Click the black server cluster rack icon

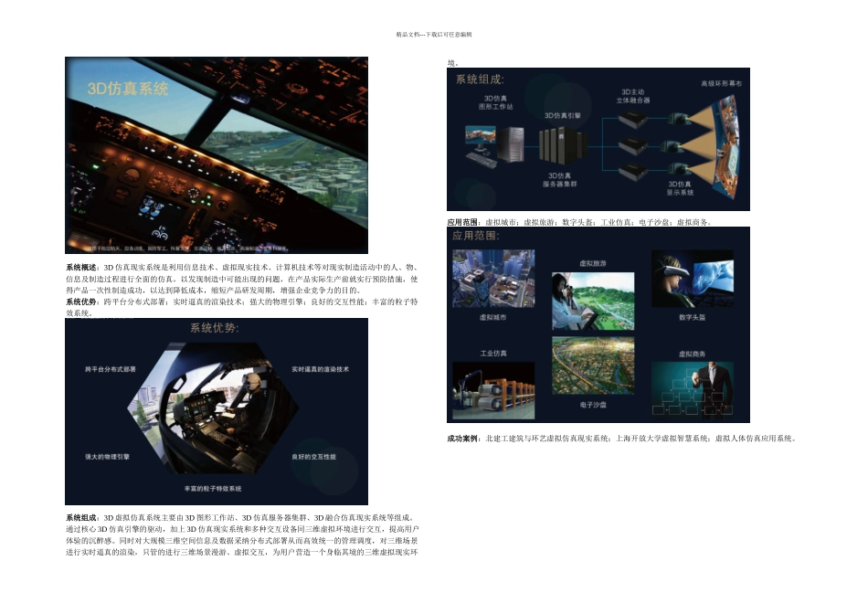pos(564,146)
